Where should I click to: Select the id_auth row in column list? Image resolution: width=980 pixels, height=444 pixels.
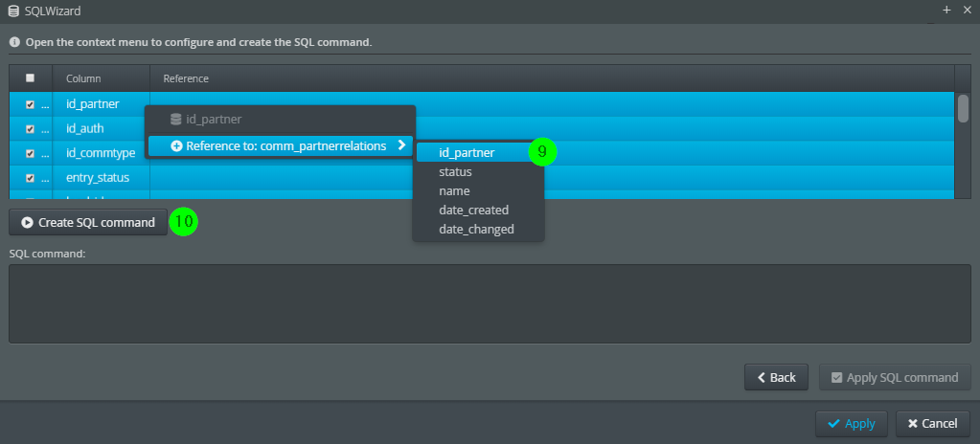click(481, 128)
